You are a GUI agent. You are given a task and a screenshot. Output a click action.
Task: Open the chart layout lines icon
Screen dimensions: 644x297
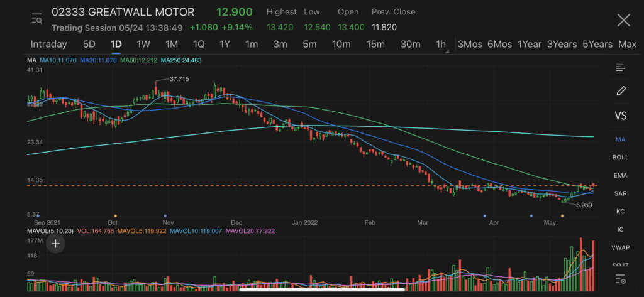[x=620, y=68]
